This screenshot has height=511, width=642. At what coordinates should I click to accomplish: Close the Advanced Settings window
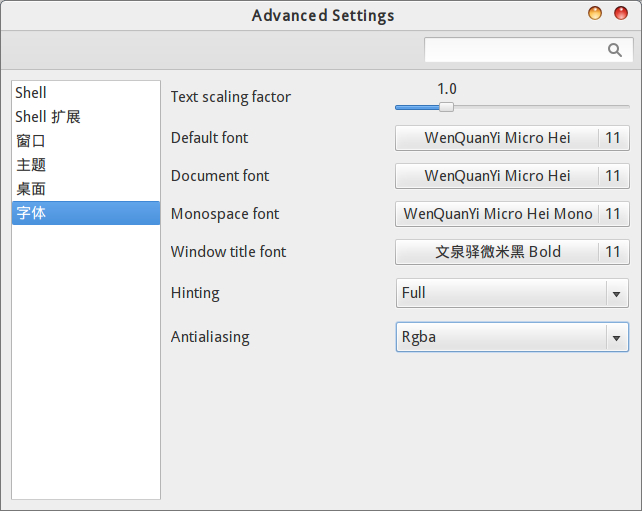[621, 13]
